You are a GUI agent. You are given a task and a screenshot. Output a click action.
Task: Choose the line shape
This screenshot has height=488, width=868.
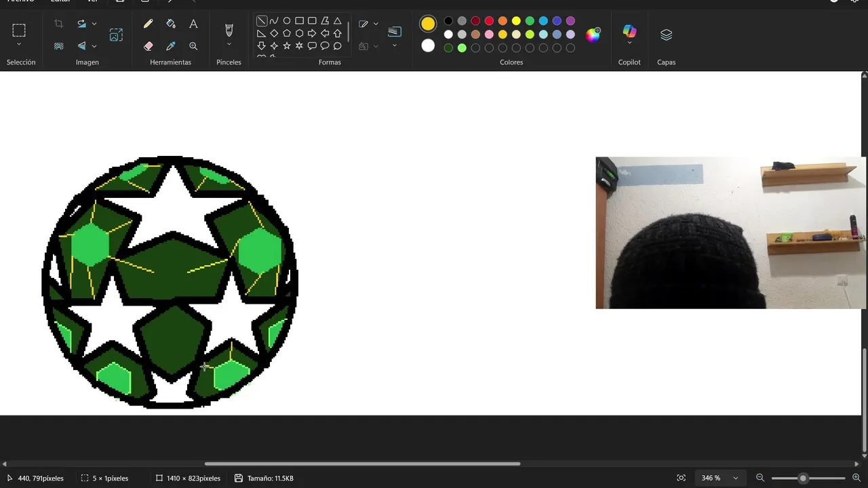pyautogui.click(x=261, y=21)
